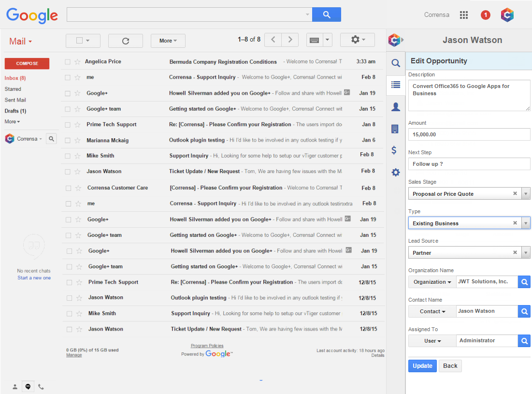
Task: Open the Corrensa sidebar organizations building icon
Action: (395, 129)
